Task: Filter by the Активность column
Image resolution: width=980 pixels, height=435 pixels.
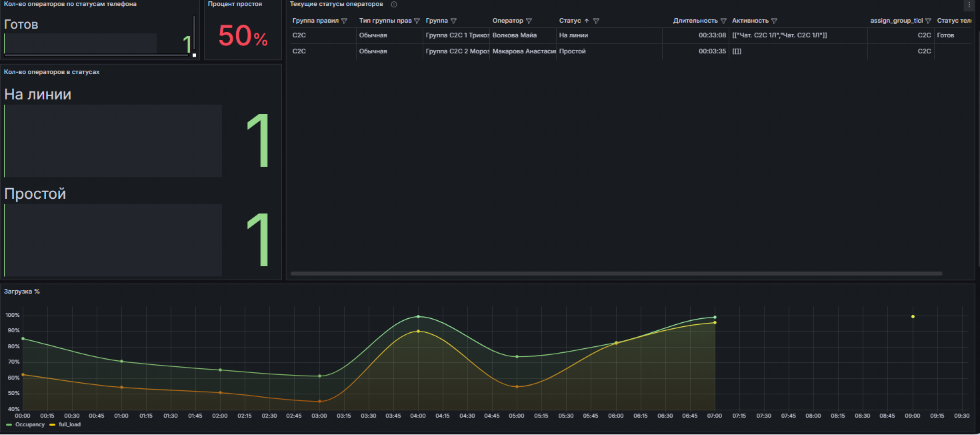Action: (x=774, y=21)
